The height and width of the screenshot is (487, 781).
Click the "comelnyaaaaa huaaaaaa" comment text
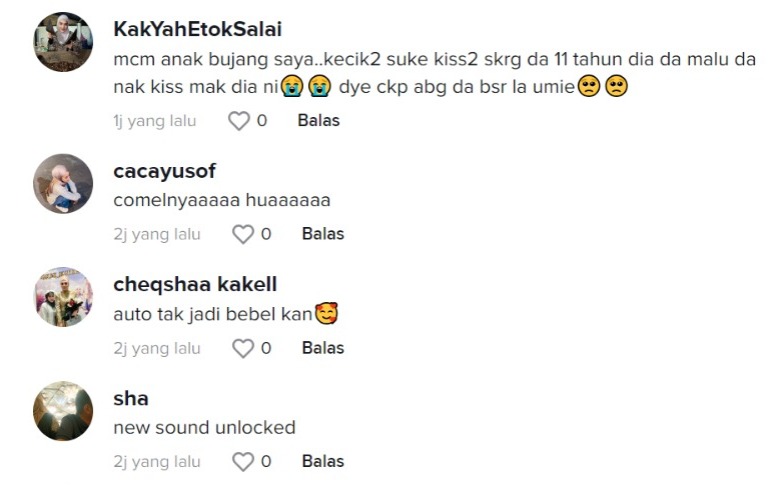click(222, 200)
